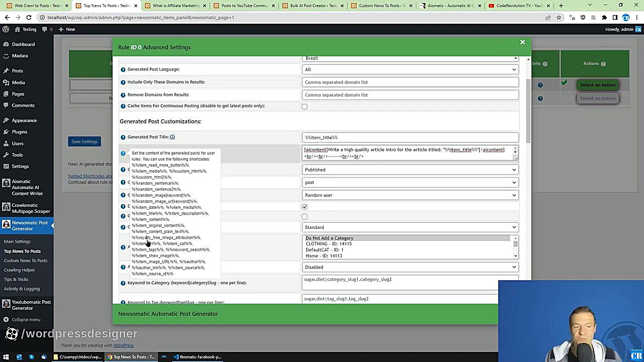644x362 pixels.
Task: Click the WordPress link in footer
Action: point(123,345)
